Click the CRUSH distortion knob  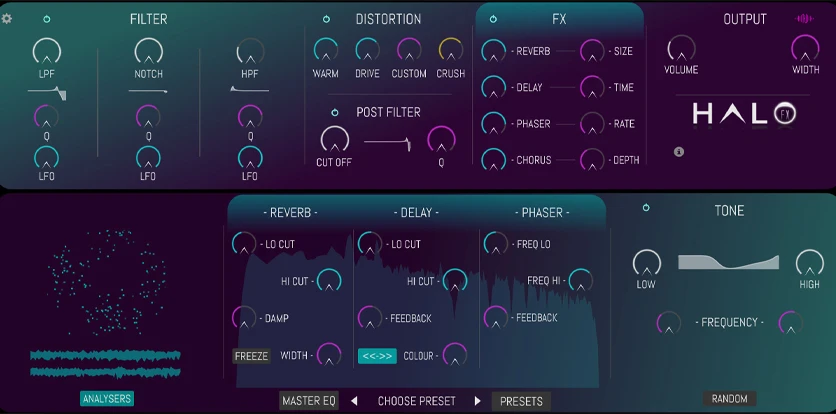(x=451, y=50)
